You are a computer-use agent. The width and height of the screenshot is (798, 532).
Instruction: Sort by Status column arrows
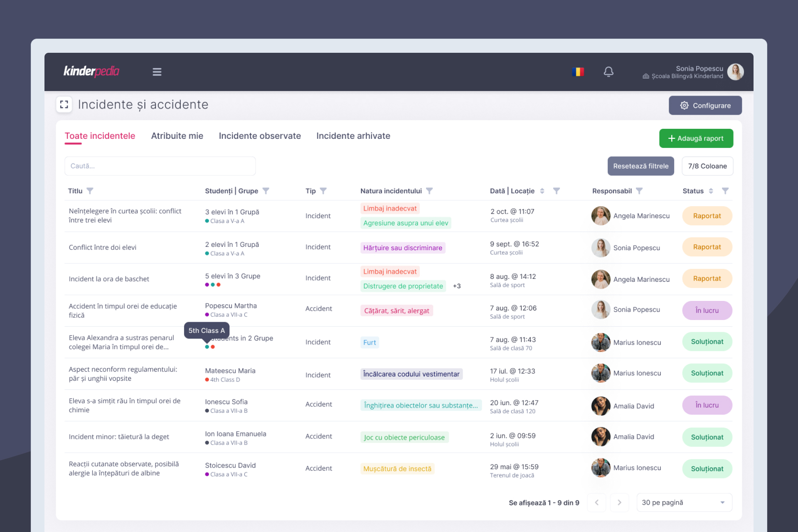pos(711,191)
